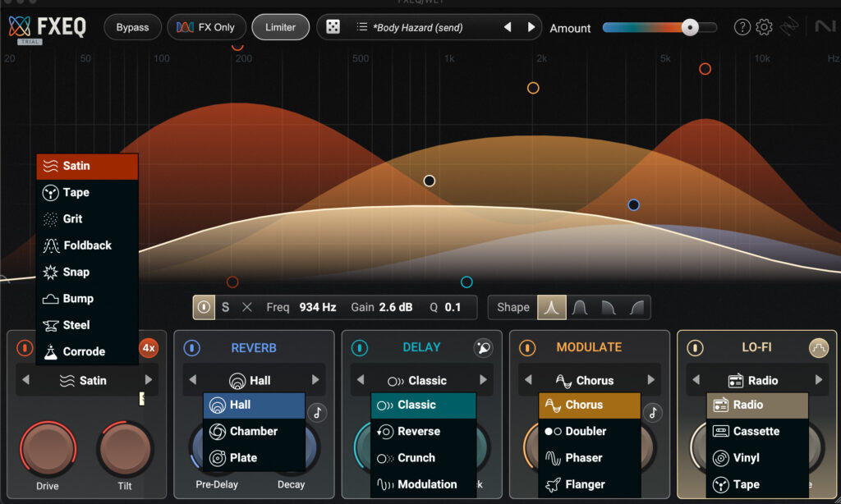This screenshot has width=841, height=504.
Task: Select the wide bell shape icon
Action: 580,307
